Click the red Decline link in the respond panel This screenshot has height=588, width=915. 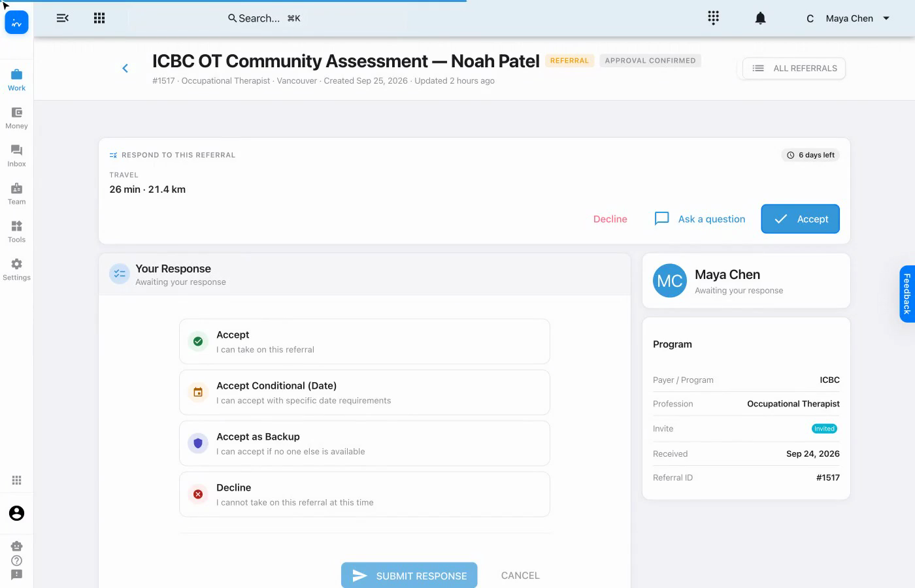pos(610,220)
